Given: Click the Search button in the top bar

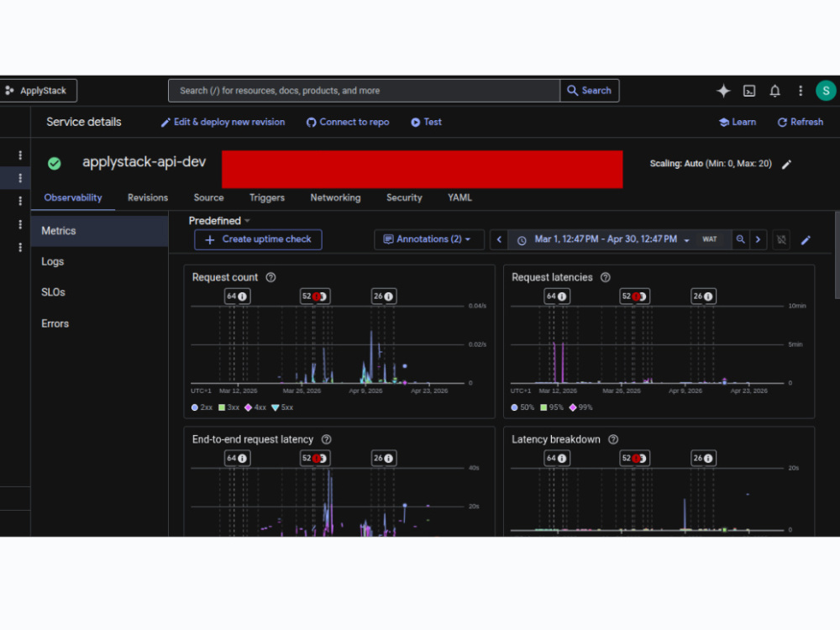Looking at the screenshot, I should coord(590,91).
